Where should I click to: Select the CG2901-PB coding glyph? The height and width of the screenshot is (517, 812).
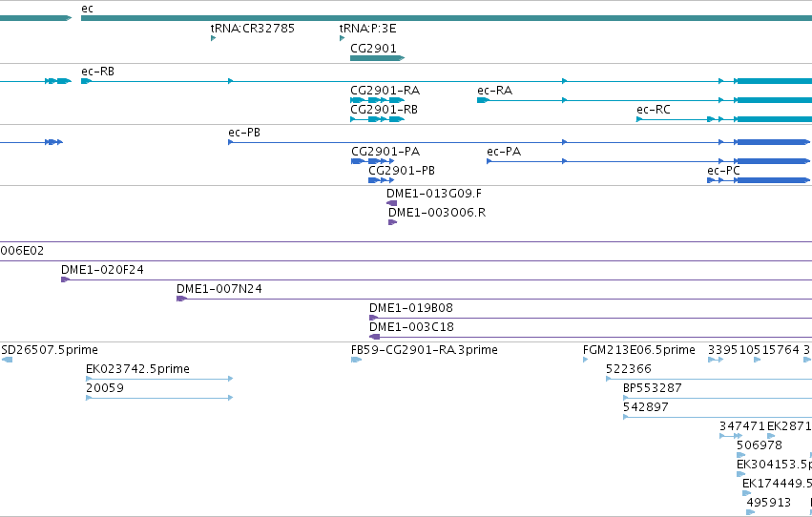tap(381, 180)
